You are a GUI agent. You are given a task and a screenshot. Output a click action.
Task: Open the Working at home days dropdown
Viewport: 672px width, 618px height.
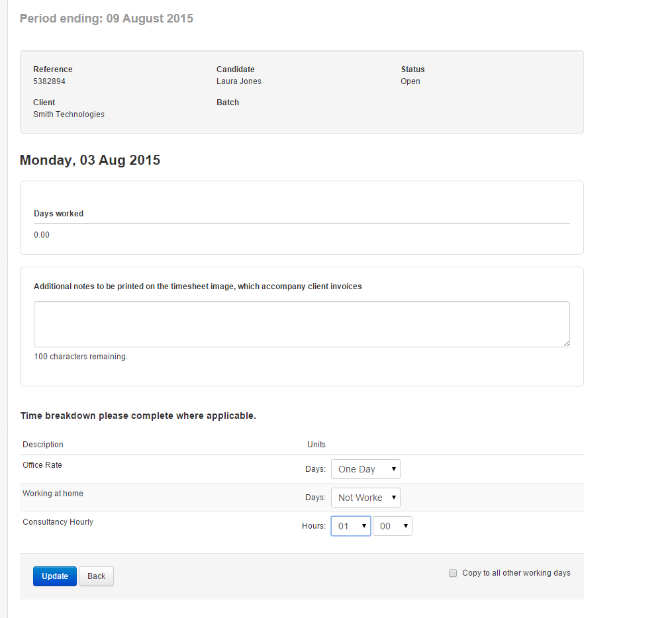365,497
